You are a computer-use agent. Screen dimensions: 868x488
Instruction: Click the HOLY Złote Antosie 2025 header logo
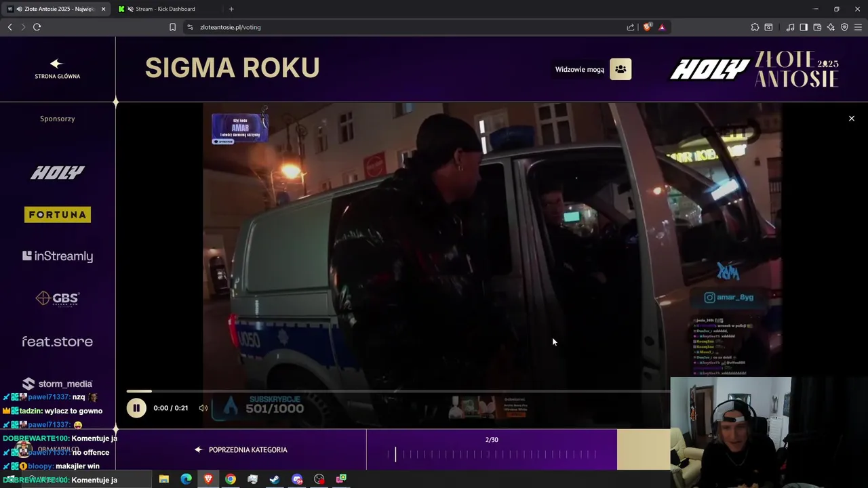pos(754,69)
